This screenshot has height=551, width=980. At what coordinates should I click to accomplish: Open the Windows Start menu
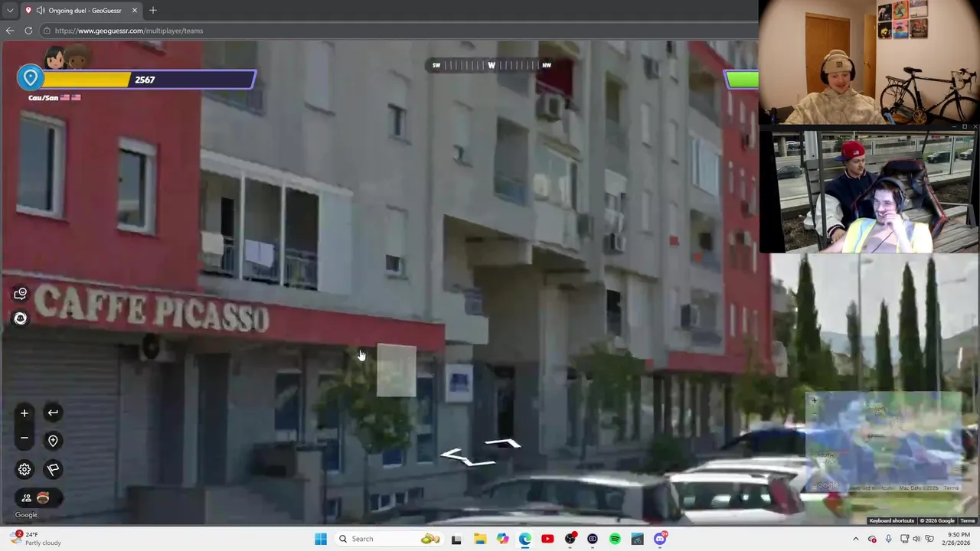pyautogui.click(x=321, y=539)
